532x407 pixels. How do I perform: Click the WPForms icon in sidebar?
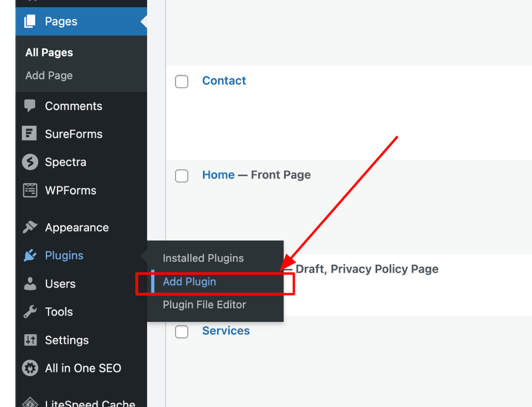point(30,190)
